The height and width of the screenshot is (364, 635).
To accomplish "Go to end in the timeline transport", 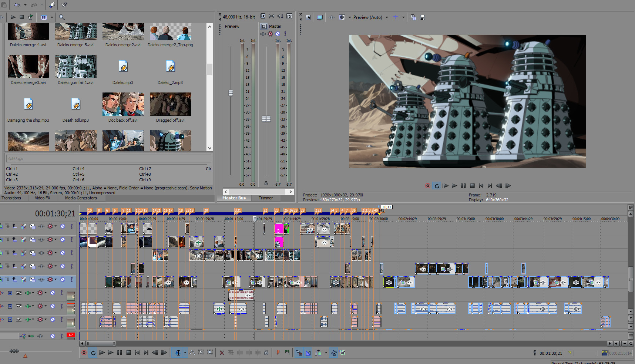I will (x=146, y=353).
